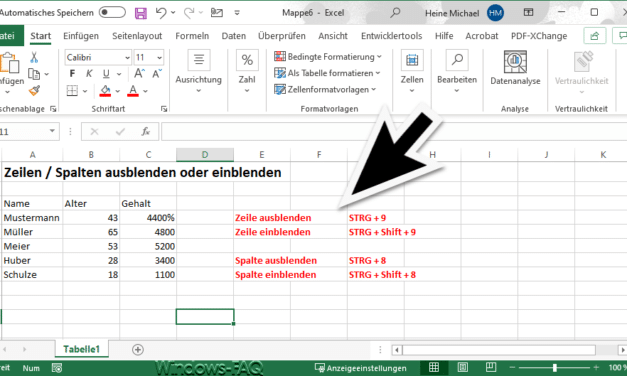
Task: Click the macro record status icon
Action: pyautogui.click(x=57, y=368)
